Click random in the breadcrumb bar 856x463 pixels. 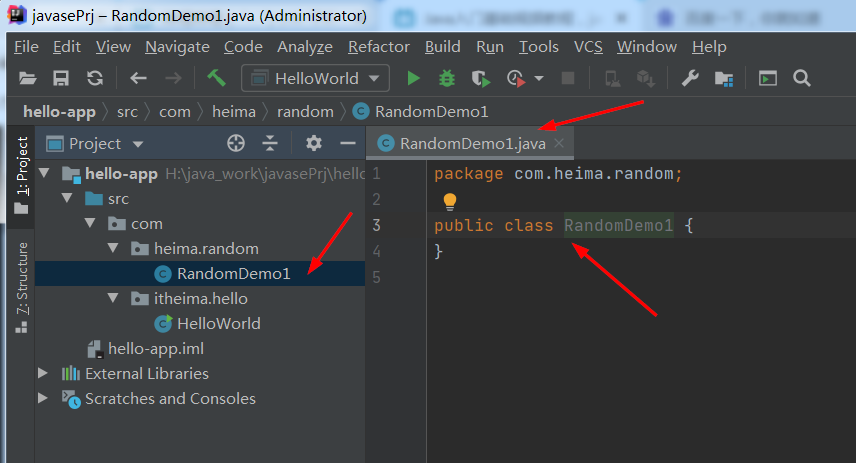[305, 112]
